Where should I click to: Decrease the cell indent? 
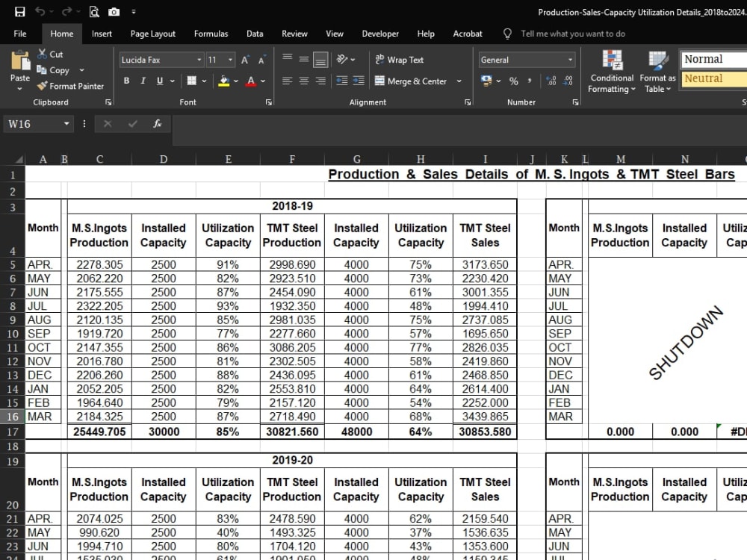click(x=341, y=81)
